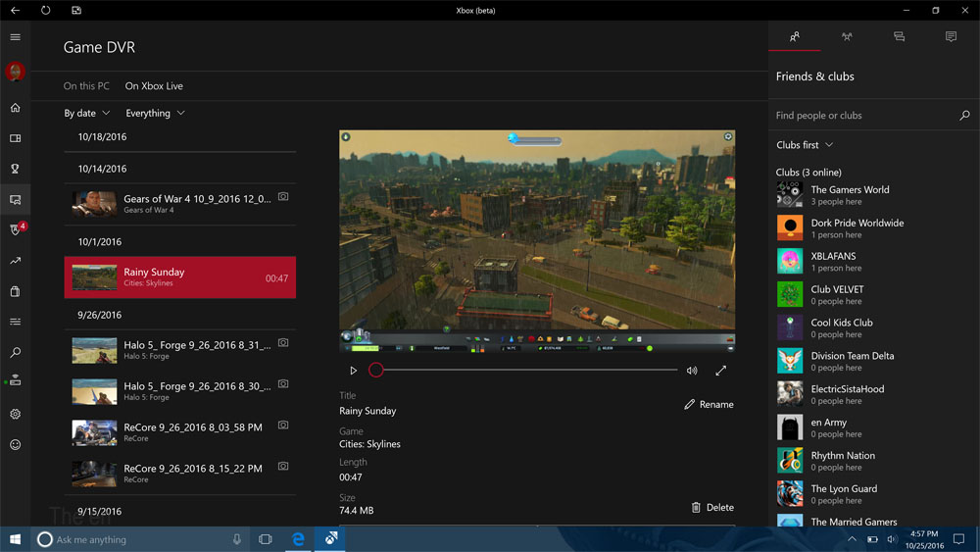Open Feedback smiley icon
Screen dimensions: 980x552
pyautogui.click(x=15, y=444)
